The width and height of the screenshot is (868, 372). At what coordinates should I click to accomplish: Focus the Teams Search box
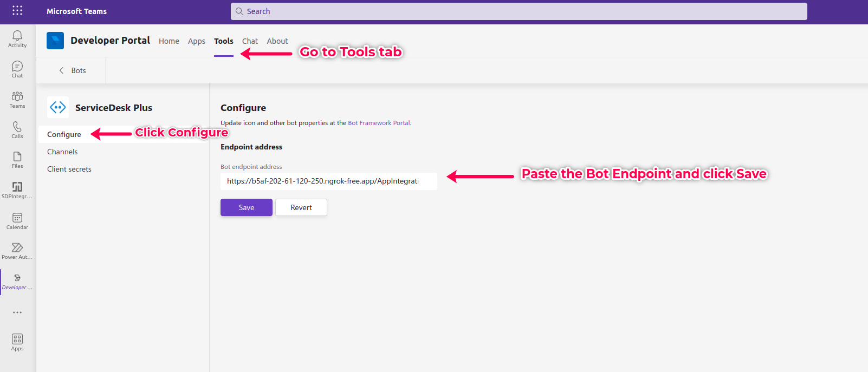pyautogui.click(x=519, y=11)
